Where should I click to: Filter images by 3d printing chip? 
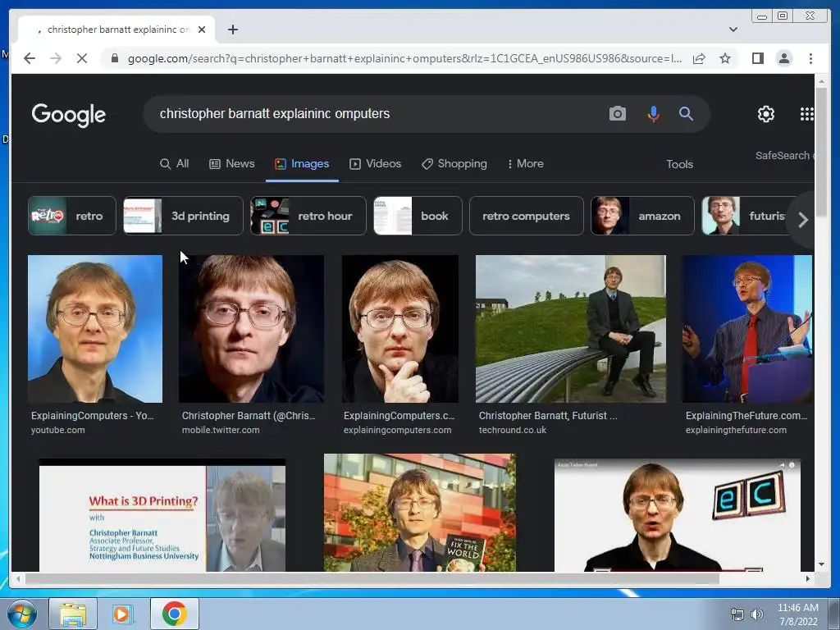pyautogui.click(x=183, y=216)
